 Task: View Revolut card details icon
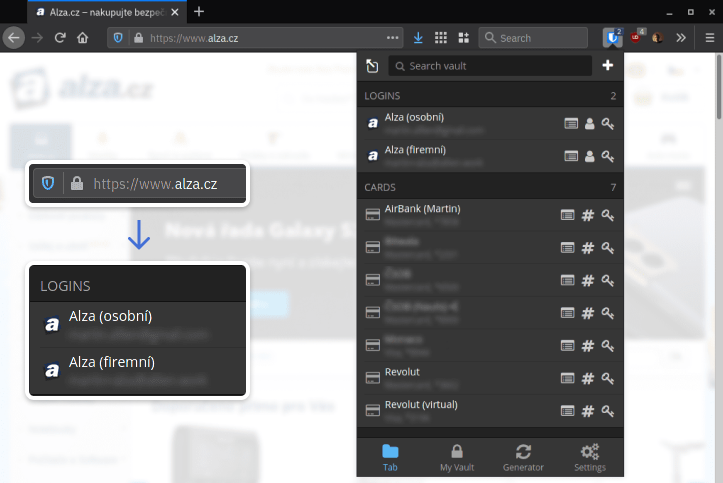568,378
